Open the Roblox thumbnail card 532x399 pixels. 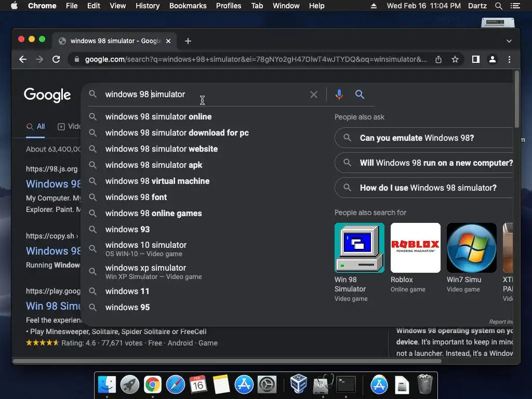coord(415,248)
